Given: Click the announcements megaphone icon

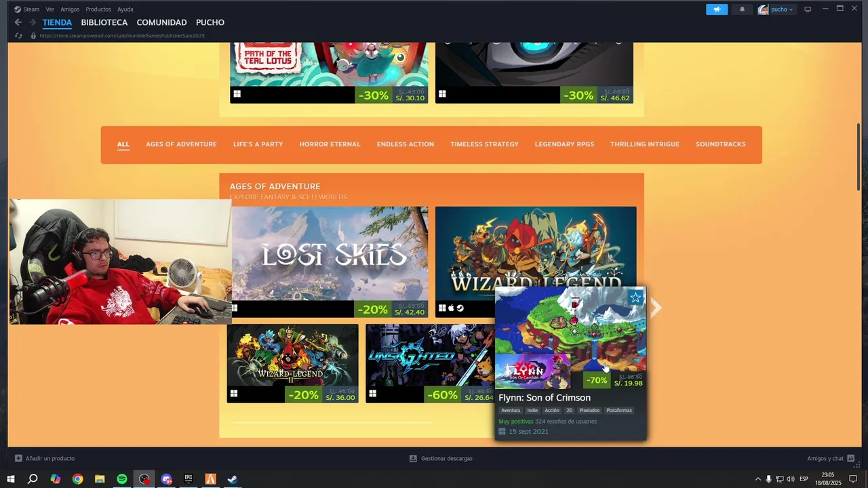Looking at the screenshot, I should [x=716, y=9].
